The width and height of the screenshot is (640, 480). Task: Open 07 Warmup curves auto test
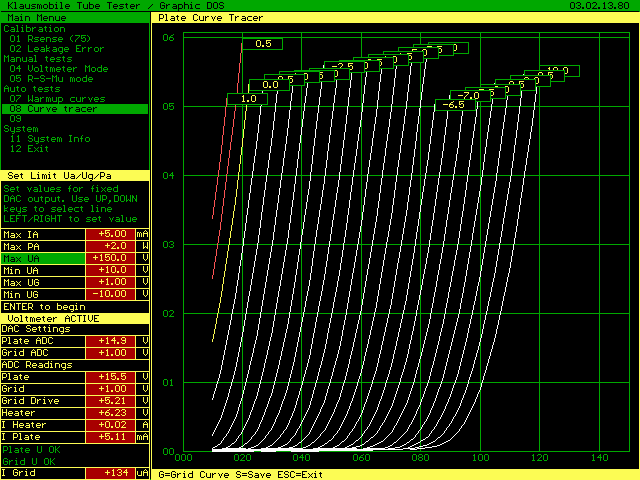tap(57, 98)
